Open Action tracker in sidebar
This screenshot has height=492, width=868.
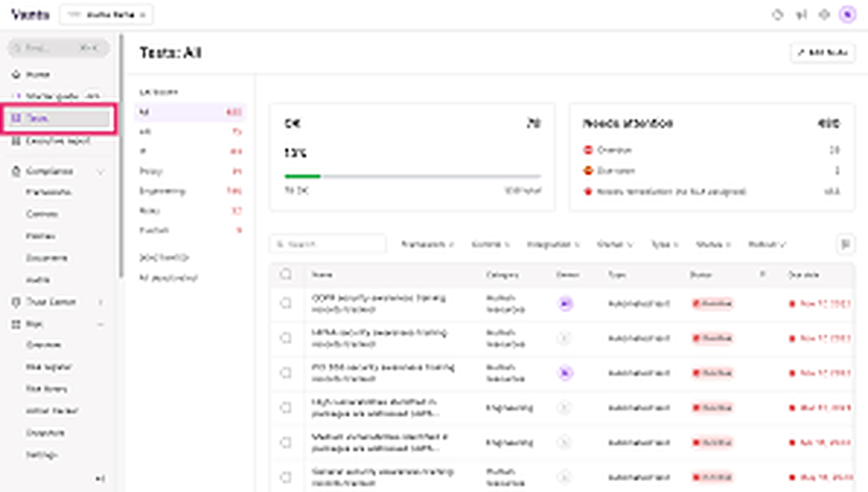coord(52,410)
